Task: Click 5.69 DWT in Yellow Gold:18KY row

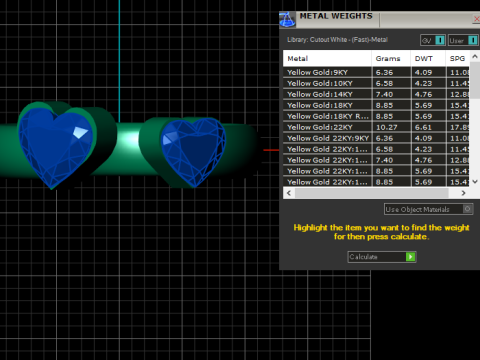Action: click(428, 105)
